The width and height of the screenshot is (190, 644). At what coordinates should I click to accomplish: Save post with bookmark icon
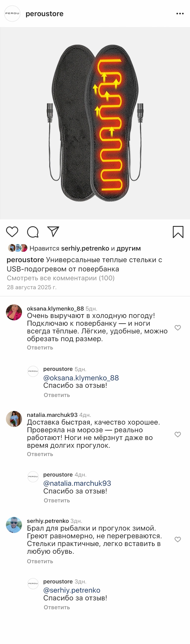click(178, 232)
